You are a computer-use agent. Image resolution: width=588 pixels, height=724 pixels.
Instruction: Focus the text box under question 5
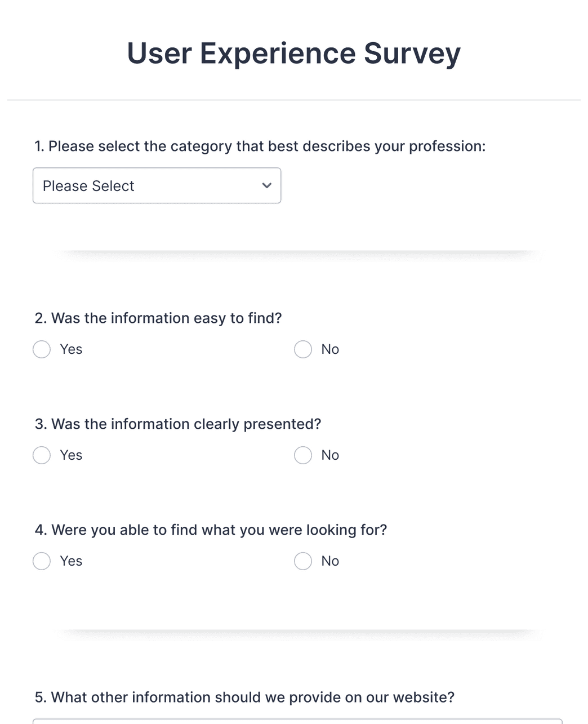(297, 721)
